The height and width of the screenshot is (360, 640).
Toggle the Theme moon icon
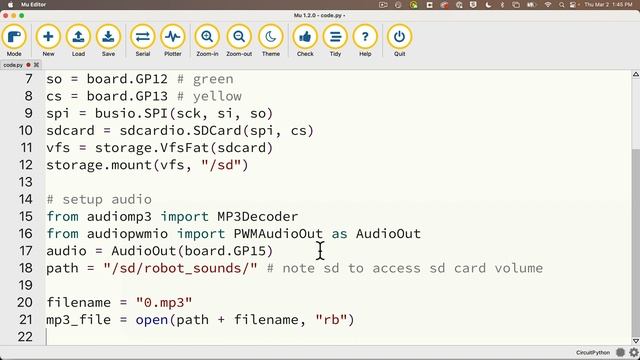click(271, 40)
